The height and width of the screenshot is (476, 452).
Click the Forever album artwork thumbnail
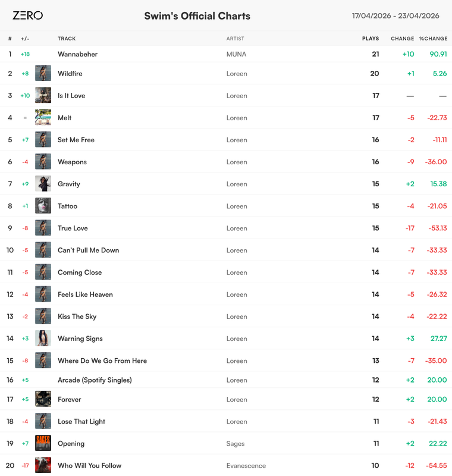(43, 399)
